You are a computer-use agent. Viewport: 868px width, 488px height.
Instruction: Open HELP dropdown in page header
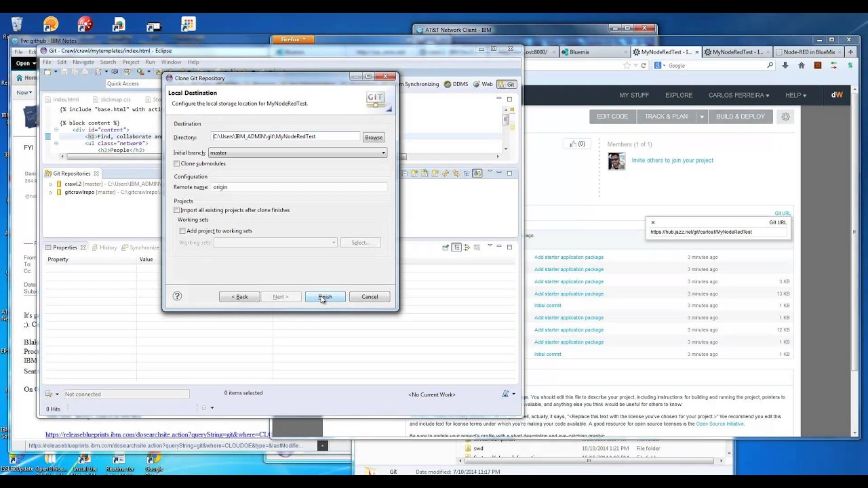point(795,96)
